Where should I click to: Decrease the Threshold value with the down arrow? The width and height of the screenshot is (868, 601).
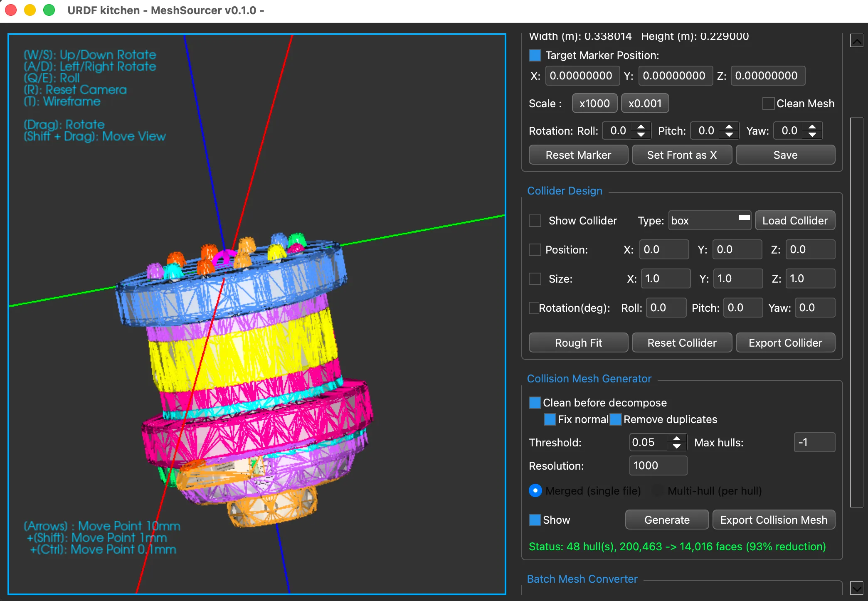677,446
